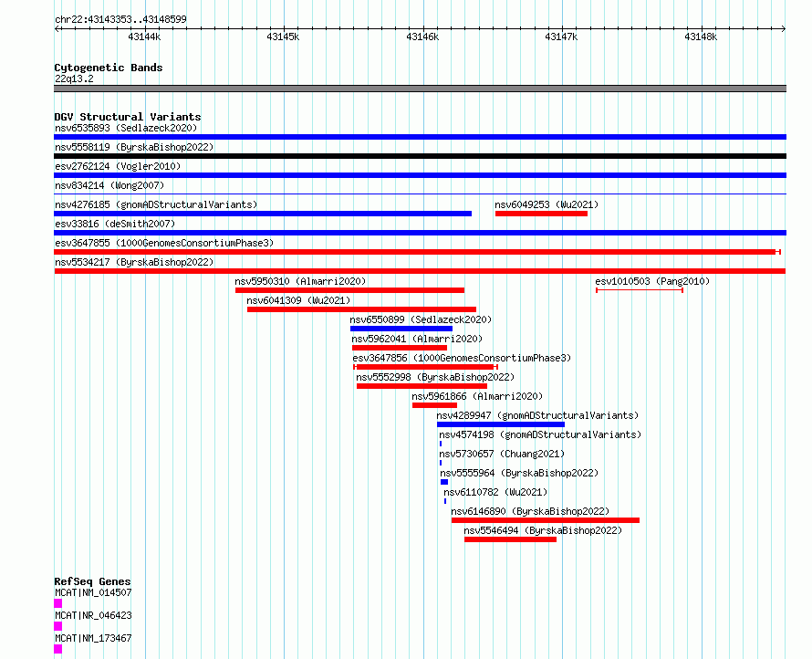Open the nsv834214 (Wong2007) label
The height and width of the screenshot is (659, 812).
pyautogui.click(x=109, y=185)
